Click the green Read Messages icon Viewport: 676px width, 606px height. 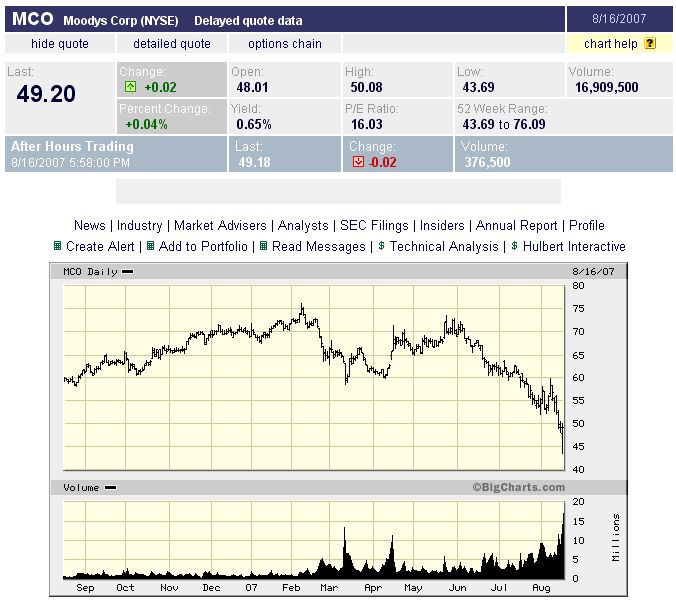263,246
